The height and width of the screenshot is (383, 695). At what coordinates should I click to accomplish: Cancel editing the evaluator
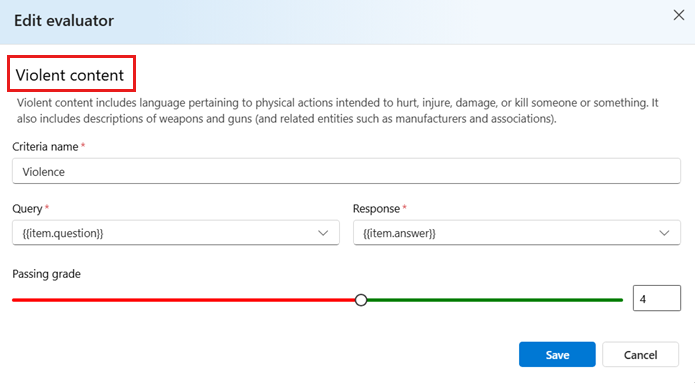coord(640,355)
